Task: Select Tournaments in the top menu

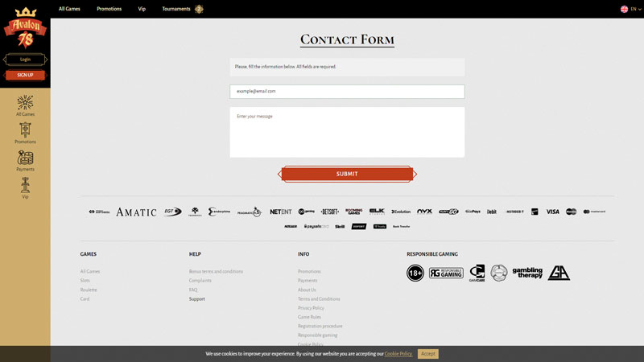Action: pos(175,9)
